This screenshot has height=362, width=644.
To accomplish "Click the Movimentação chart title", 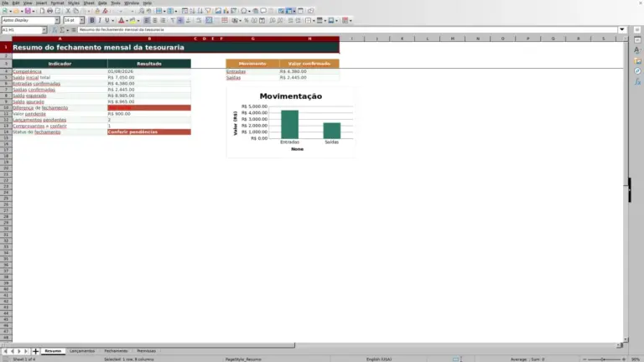I will (291, 96).
